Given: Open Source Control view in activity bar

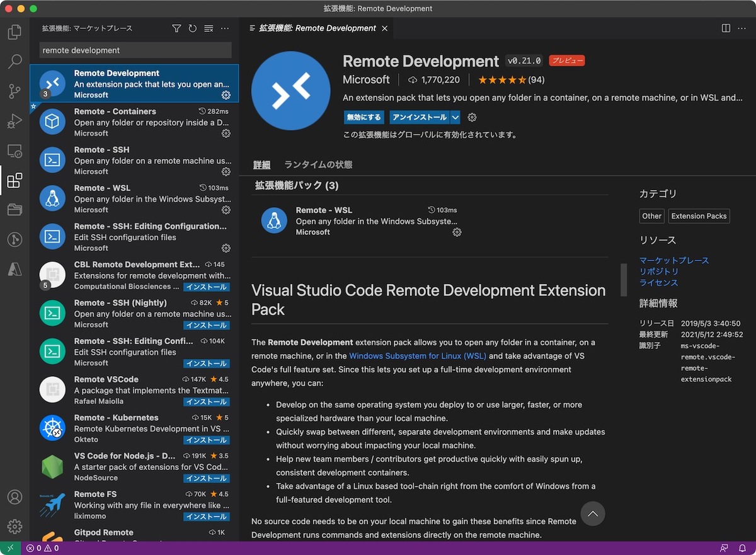Looking at the screenshot, I should (x=14, y=92).
